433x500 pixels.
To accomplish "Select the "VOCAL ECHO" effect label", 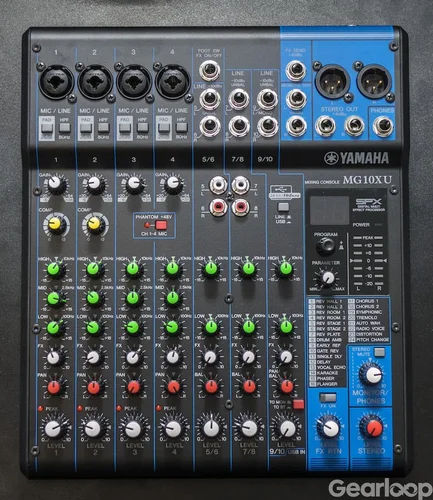I will click(x=331, y=367).
